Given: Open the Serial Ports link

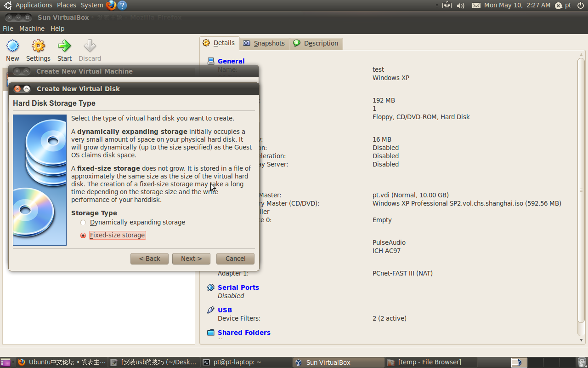Looking at the screenshot, I should [x=238, y=287].
